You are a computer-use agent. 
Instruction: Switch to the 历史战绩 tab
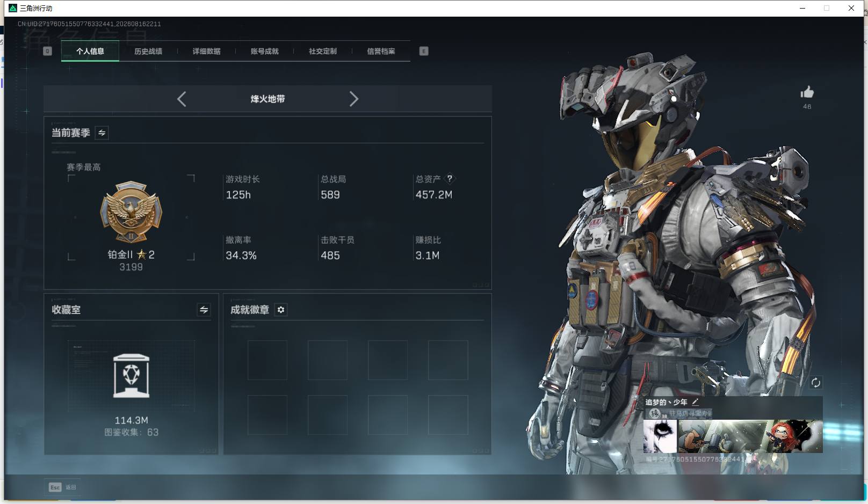(148, 51)
